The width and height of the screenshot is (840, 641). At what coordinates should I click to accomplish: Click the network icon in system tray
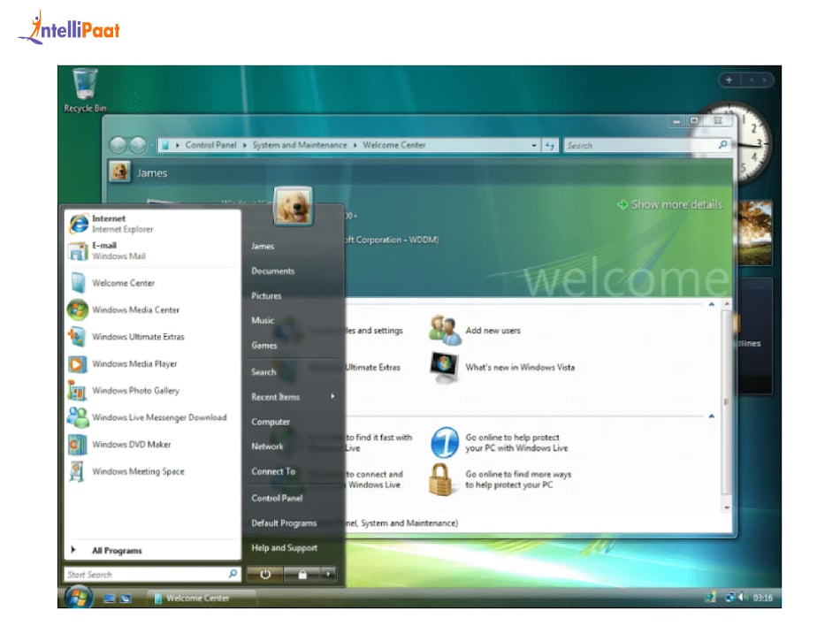[729, 597]
